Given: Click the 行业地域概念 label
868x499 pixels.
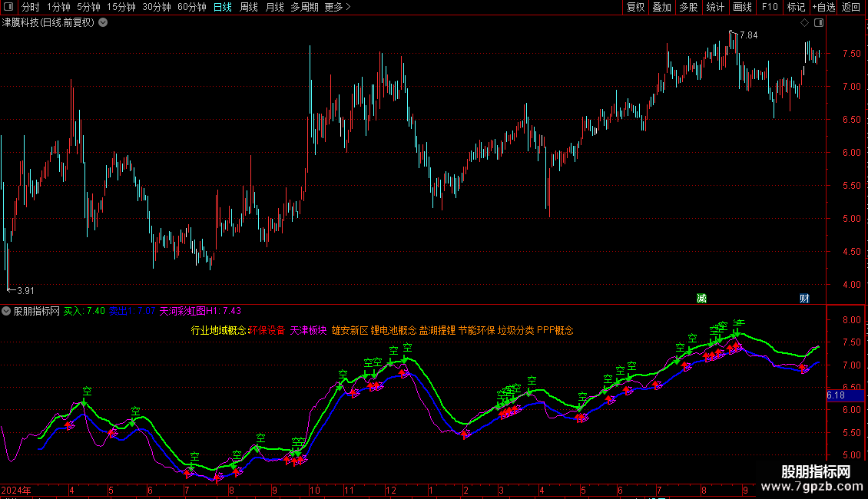Looking at the screenshot, I should point(219,330).
